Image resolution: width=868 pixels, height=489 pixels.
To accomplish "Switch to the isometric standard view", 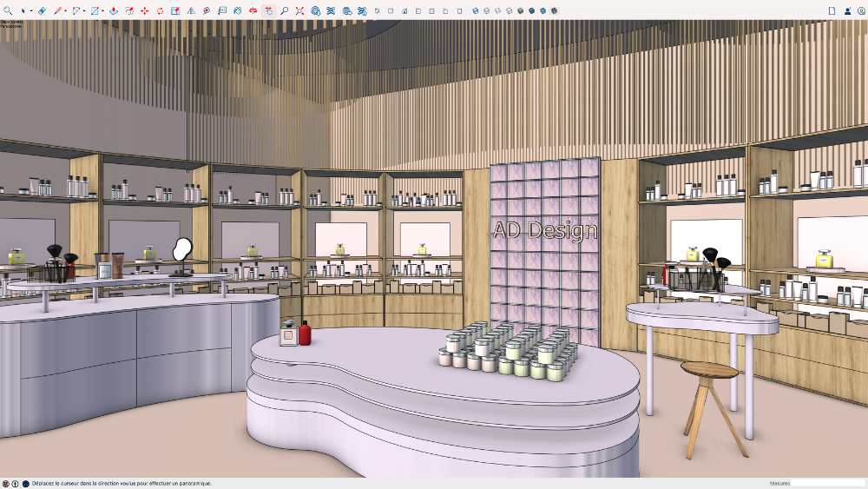I will point(378,11).
